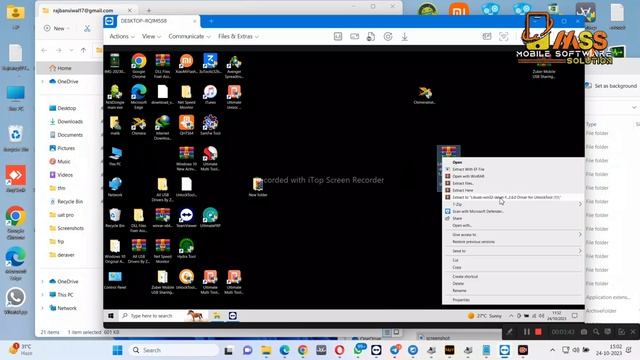Open the UltimateFRP shortcut

point(210,218)
